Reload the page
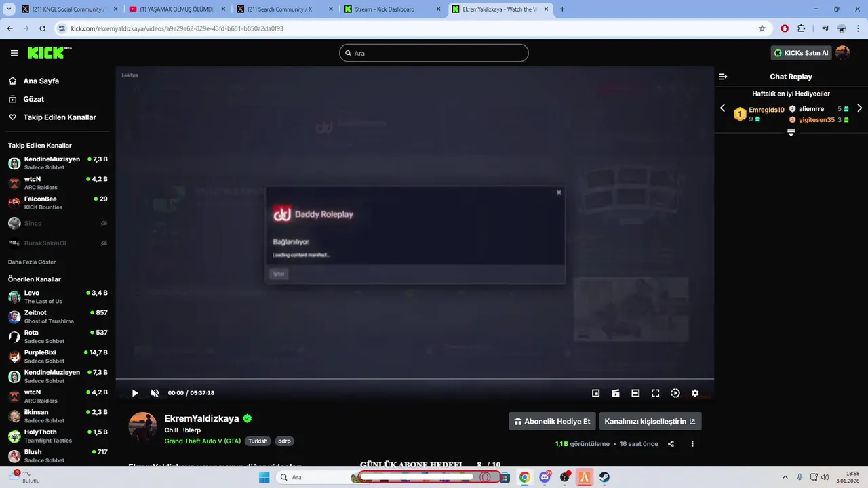The image size is (868, 488). point(43,28)
